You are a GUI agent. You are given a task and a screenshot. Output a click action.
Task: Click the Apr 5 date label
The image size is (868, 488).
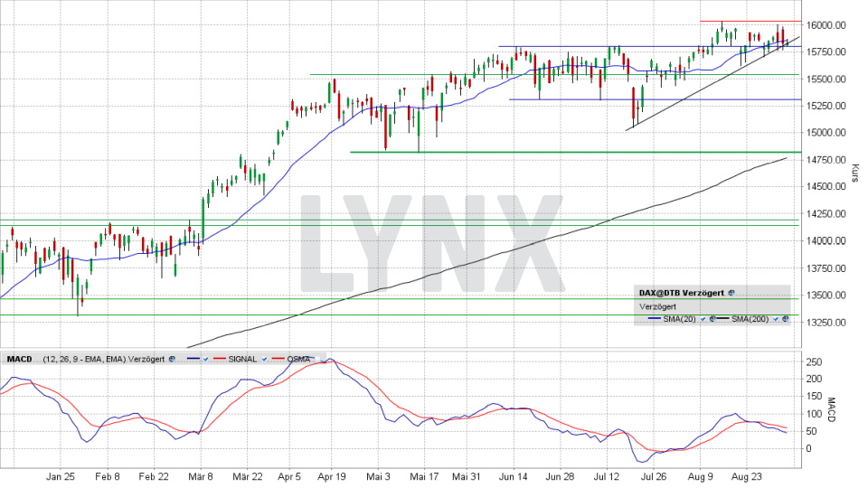coord(289,477)
